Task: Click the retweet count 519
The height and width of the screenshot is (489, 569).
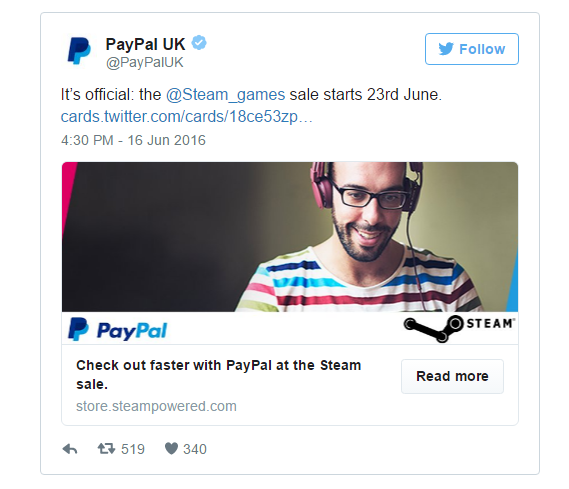Action: (x=133, y=449)
